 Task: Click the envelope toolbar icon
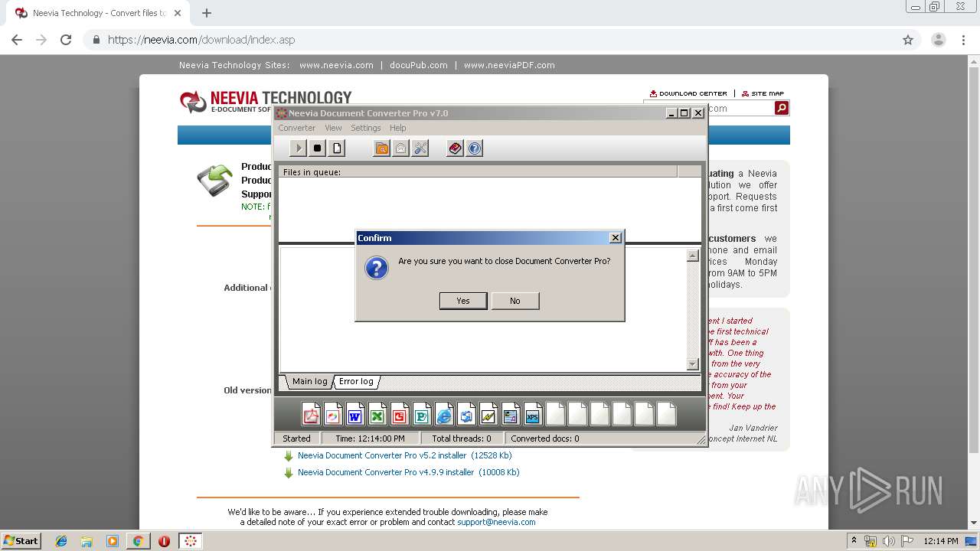click(x=401, y=148)
